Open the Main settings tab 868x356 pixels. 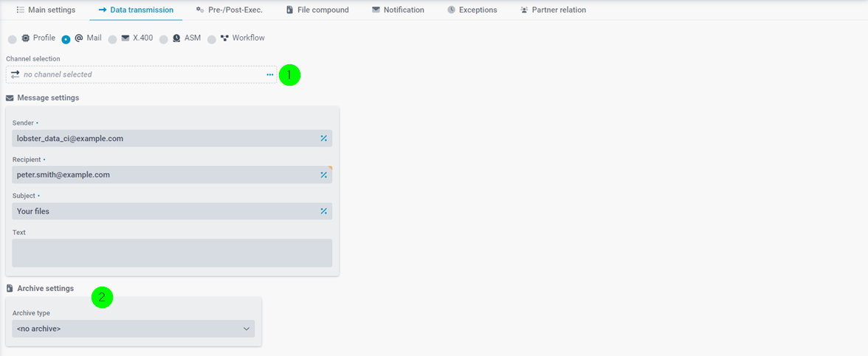tap(46, 10)
